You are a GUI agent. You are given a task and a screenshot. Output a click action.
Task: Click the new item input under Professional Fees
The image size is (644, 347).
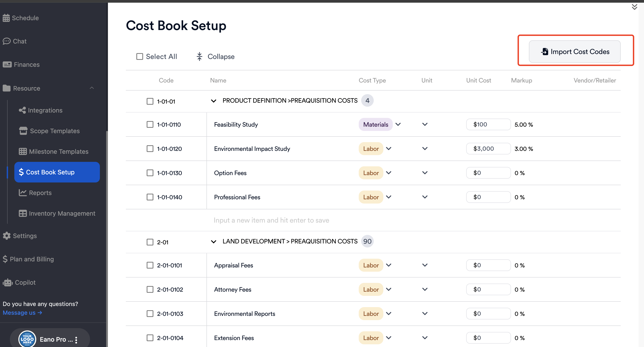click(x=271, y=220)
